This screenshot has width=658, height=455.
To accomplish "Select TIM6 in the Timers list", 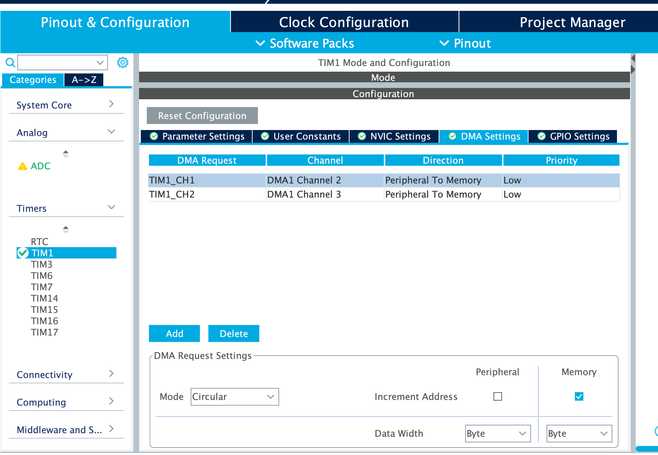I will click(x=42, y=276).
